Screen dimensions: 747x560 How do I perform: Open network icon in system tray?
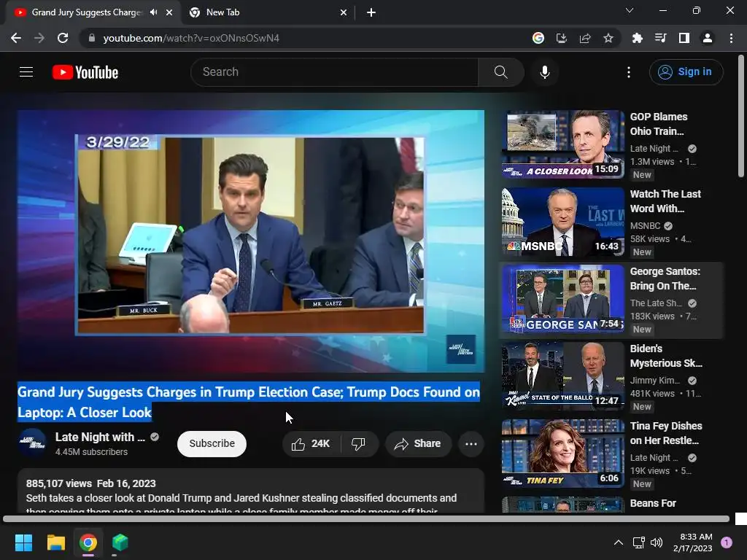point(638,542)
